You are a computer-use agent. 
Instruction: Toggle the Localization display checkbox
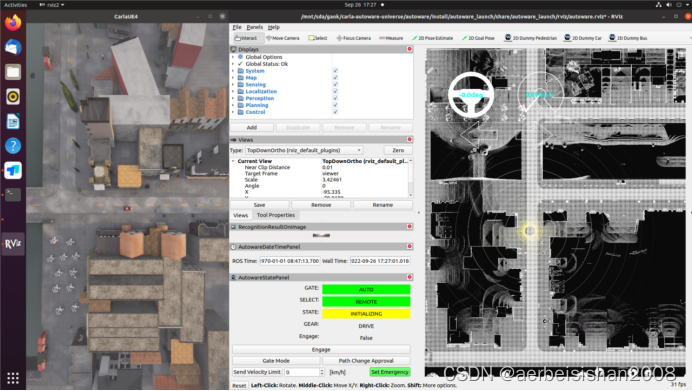click(335, 91)
